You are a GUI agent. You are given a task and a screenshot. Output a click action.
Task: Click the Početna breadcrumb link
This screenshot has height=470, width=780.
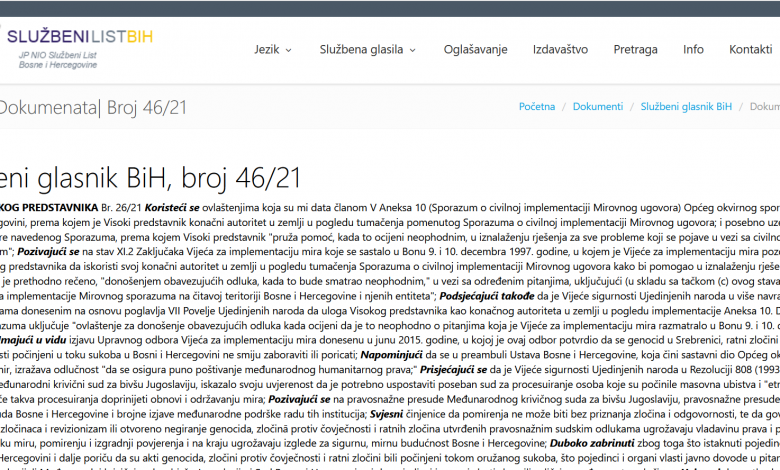[x=537, y=106]
